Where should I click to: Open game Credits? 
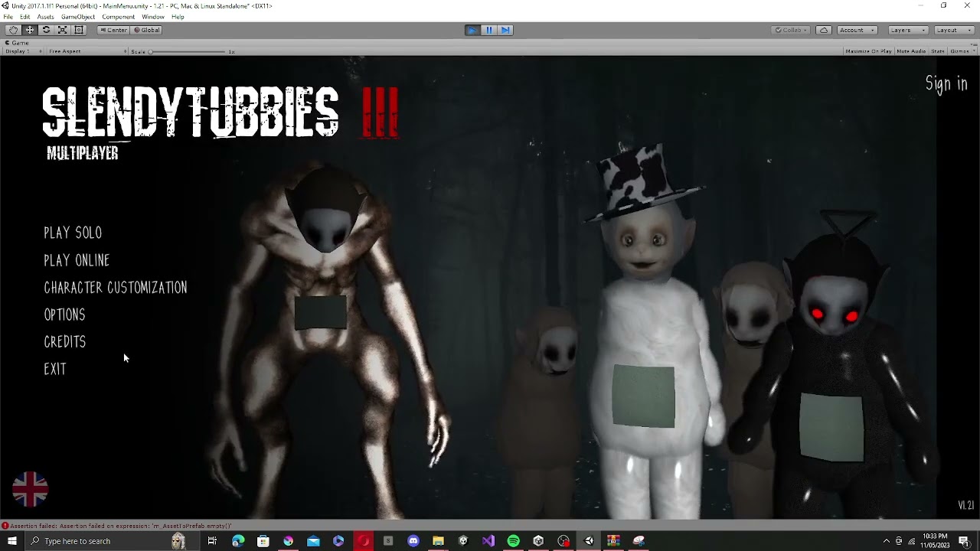click(65, 342)
